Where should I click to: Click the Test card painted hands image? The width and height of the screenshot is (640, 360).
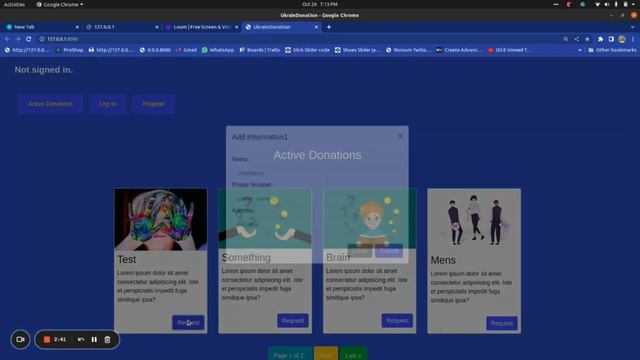pos(161,219)
